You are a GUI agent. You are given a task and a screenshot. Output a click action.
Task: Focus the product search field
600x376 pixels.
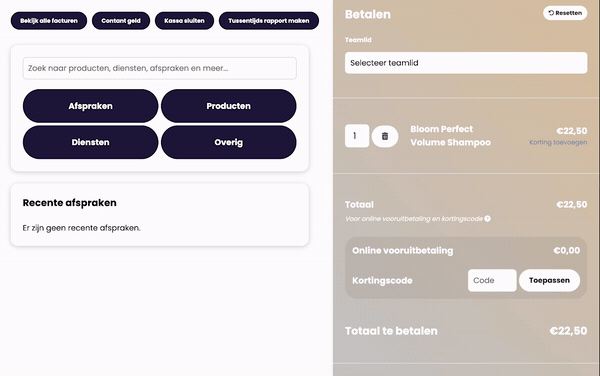160,68
